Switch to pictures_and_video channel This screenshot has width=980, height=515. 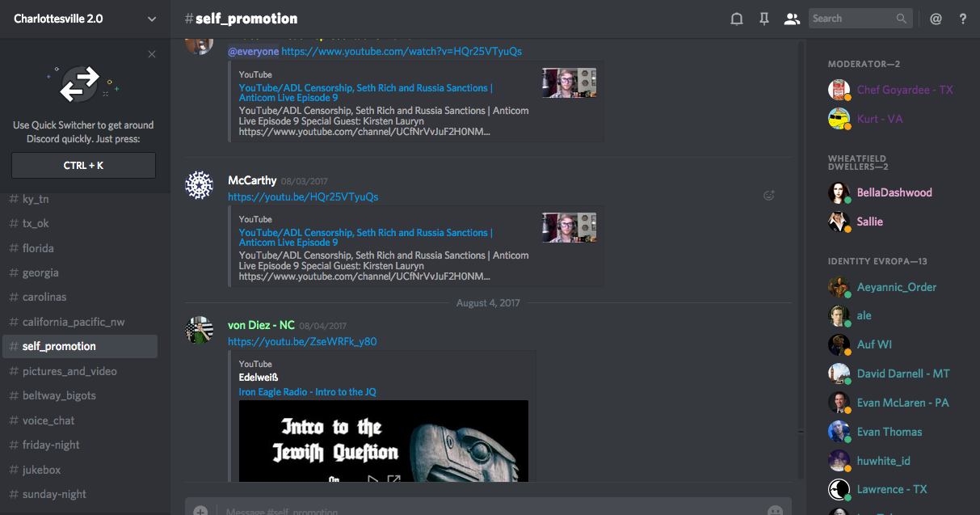[x=69, y=371]
